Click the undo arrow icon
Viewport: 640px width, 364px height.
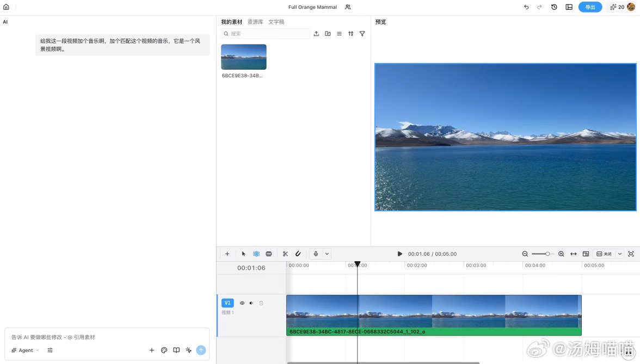tap(526, 7)
